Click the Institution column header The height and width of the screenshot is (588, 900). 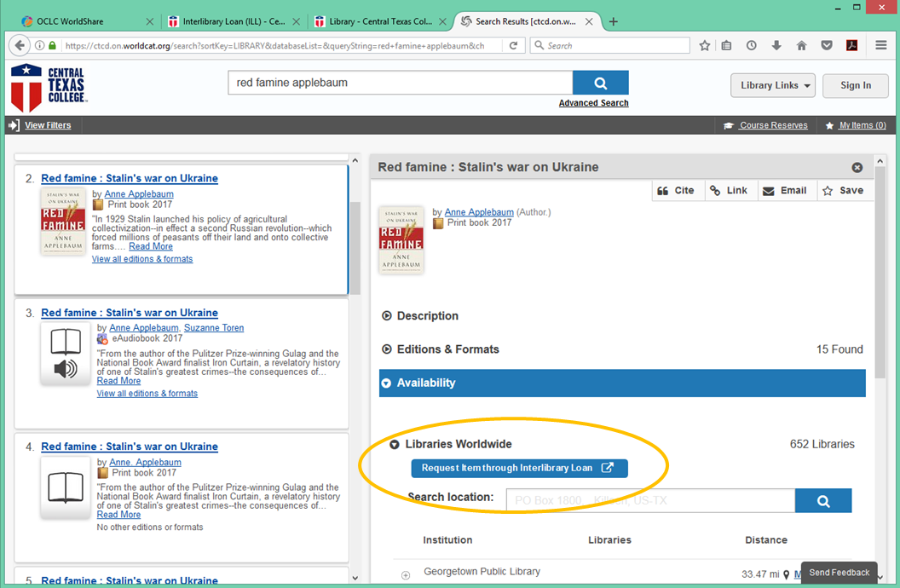click(x=447, y=540)
